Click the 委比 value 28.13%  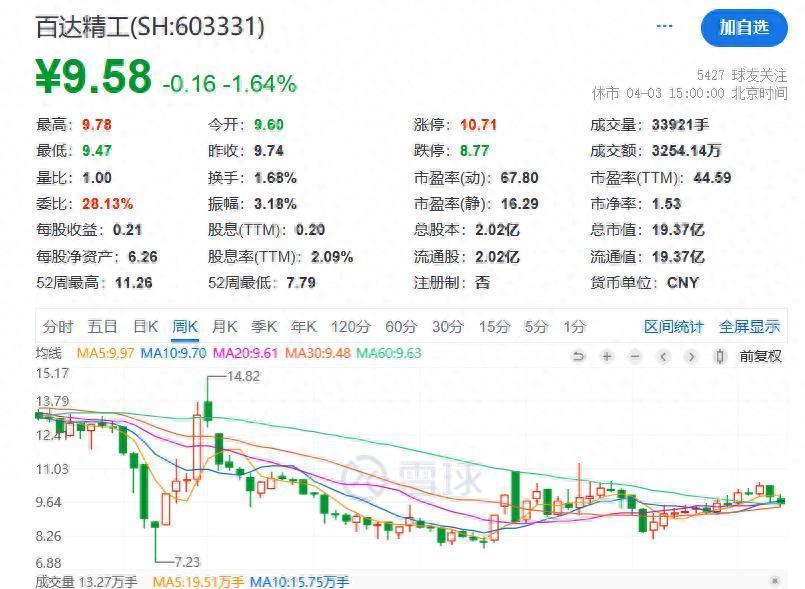(x=107, y=204)
